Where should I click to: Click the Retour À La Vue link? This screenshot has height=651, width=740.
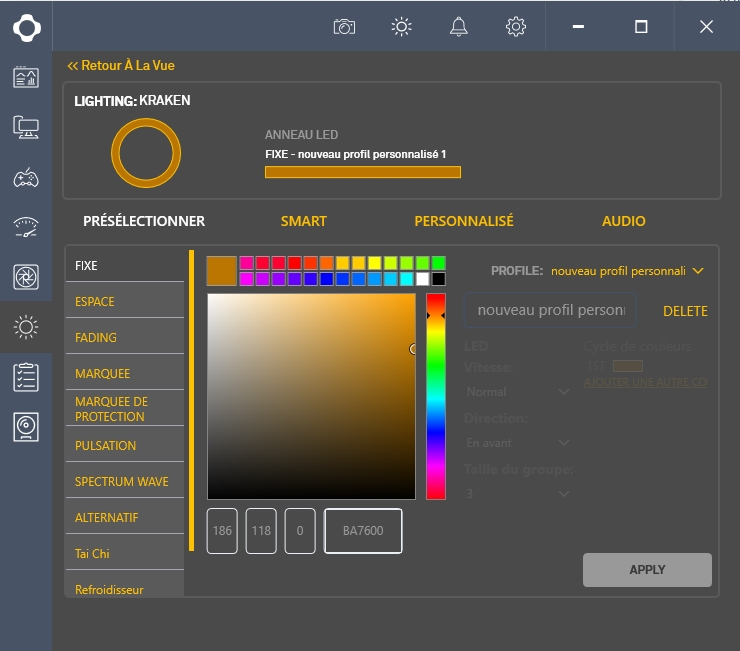[121, 66]
